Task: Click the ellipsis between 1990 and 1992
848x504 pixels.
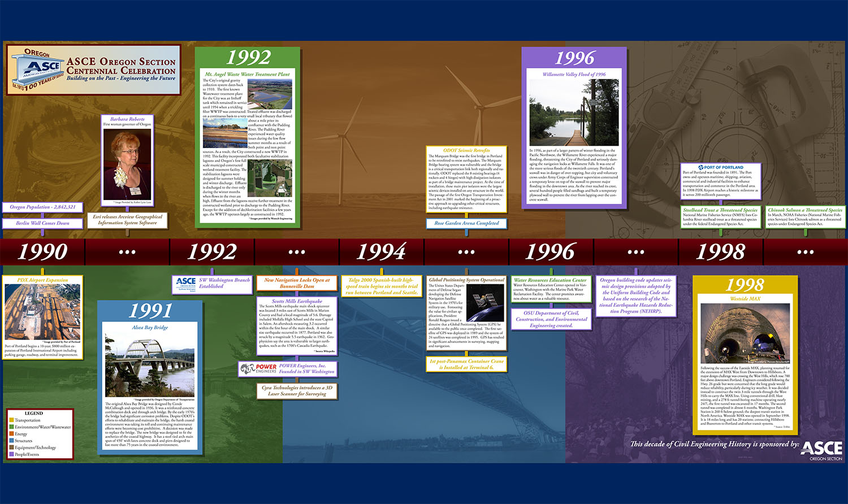Action: (x=127, y=252)
